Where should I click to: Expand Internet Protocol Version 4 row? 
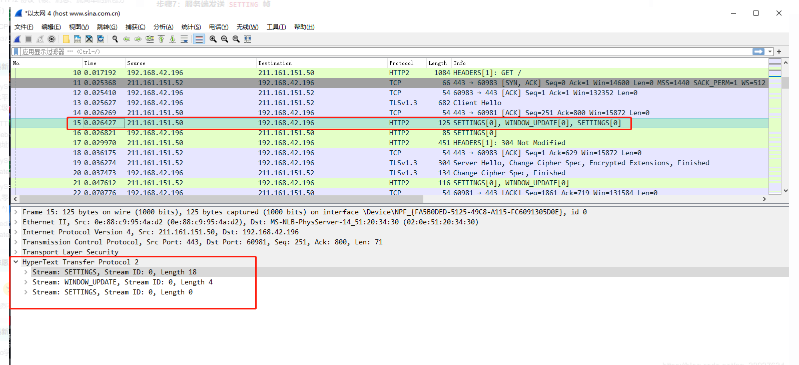point(15,232)
